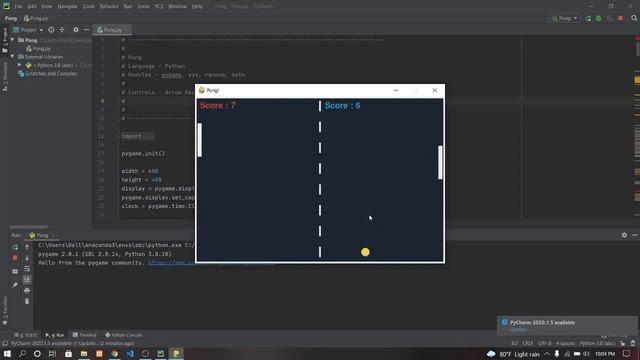The width and height of the screenshot is (640, 360).
Task: Toggle scroll to end in Run console
Action: 27,279
